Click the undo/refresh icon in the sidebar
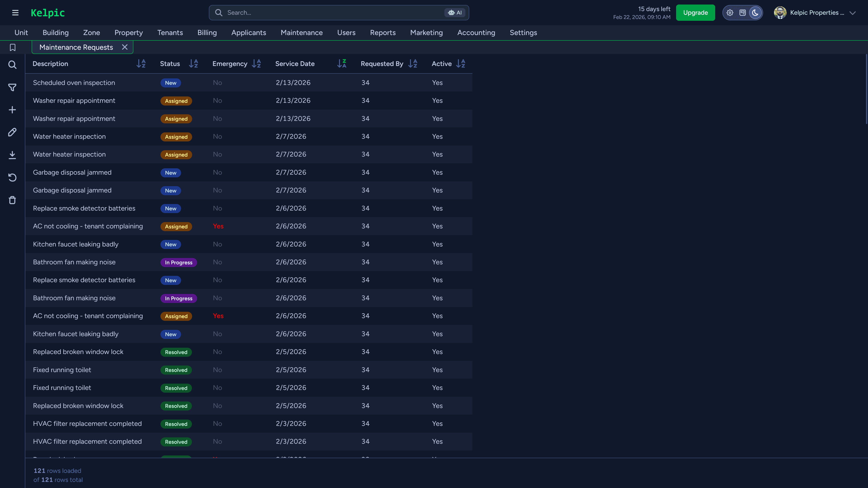This screenshot has width=868, height=488. click(x=12, y=177)
